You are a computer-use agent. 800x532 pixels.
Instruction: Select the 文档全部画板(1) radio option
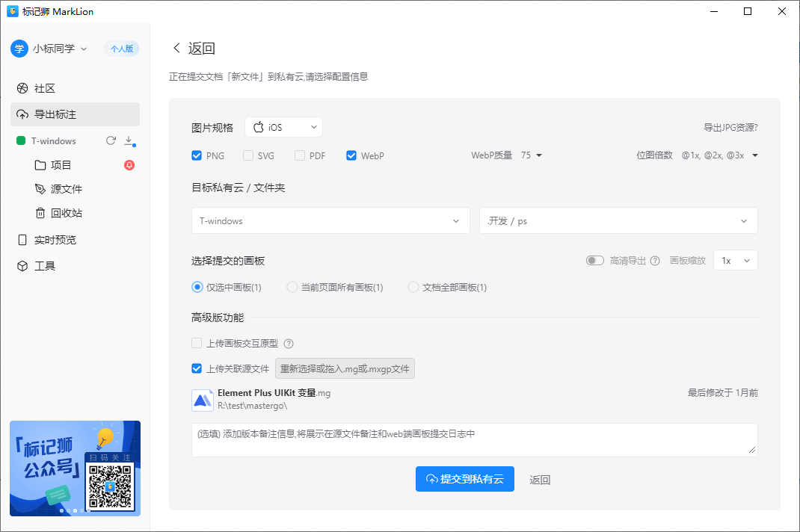[x=413, y=287]
